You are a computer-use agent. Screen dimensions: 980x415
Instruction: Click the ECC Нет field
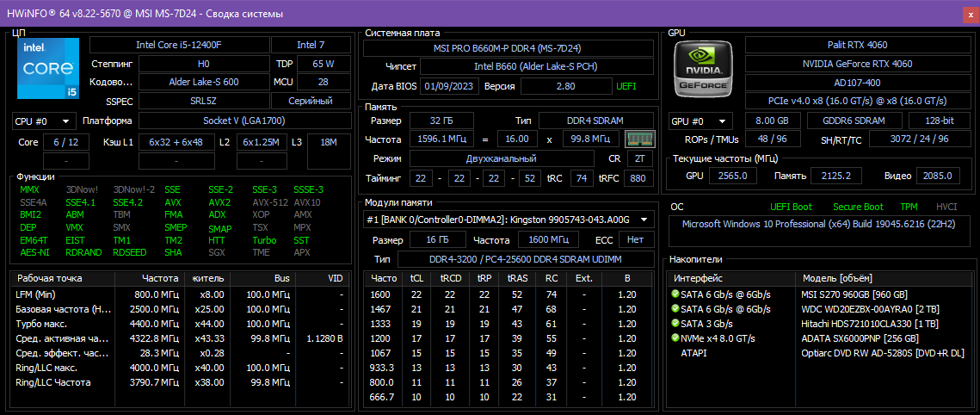tap(636, 239)
